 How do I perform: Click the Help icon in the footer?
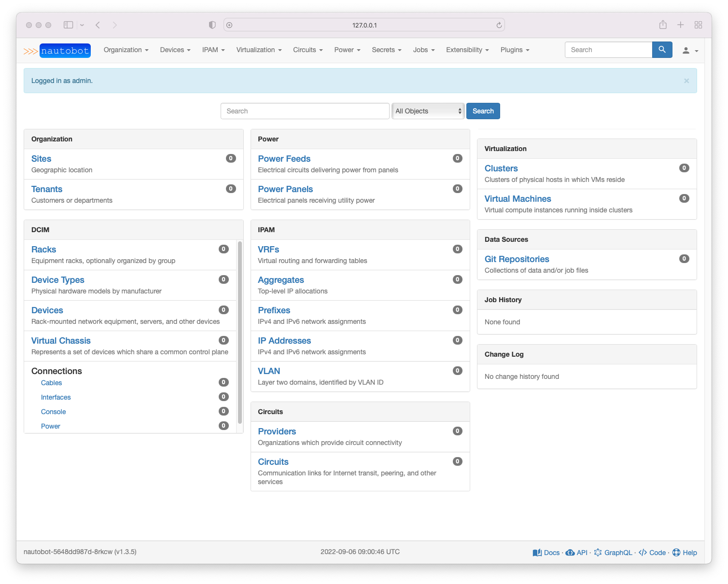[x=675, y=552]
